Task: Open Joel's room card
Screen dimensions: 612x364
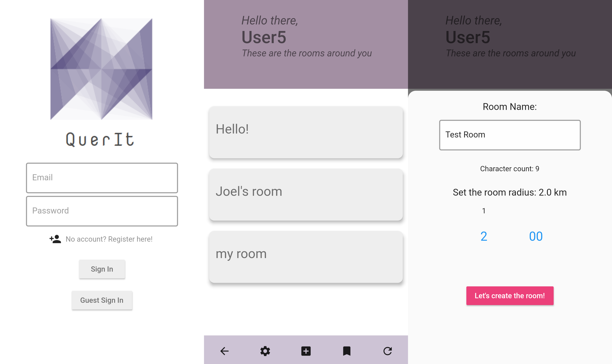Action: pyautogui.click(x=306, y=195)
